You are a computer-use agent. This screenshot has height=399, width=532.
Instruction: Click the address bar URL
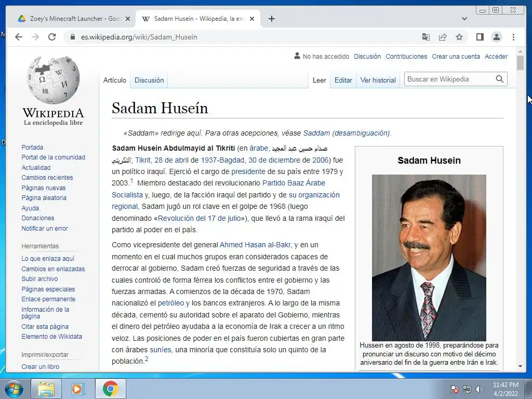coord(139,37)
